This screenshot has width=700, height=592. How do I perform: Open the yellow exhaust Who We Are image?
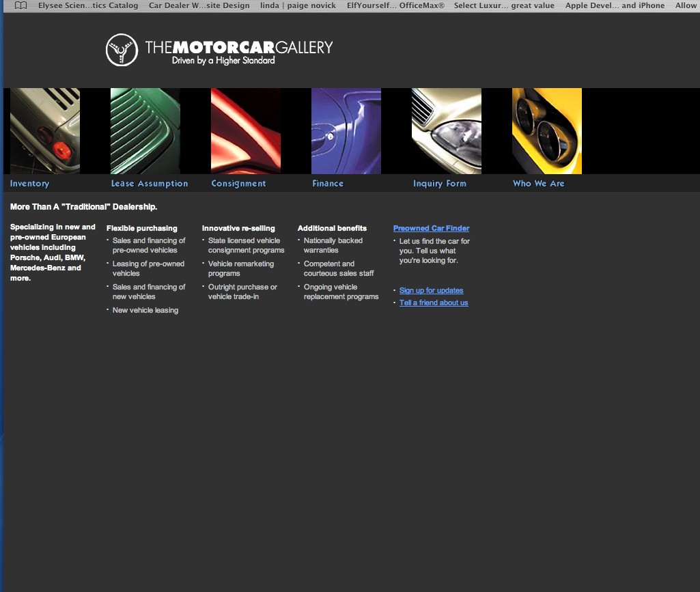pyautogui.click(x=547, y=131)
